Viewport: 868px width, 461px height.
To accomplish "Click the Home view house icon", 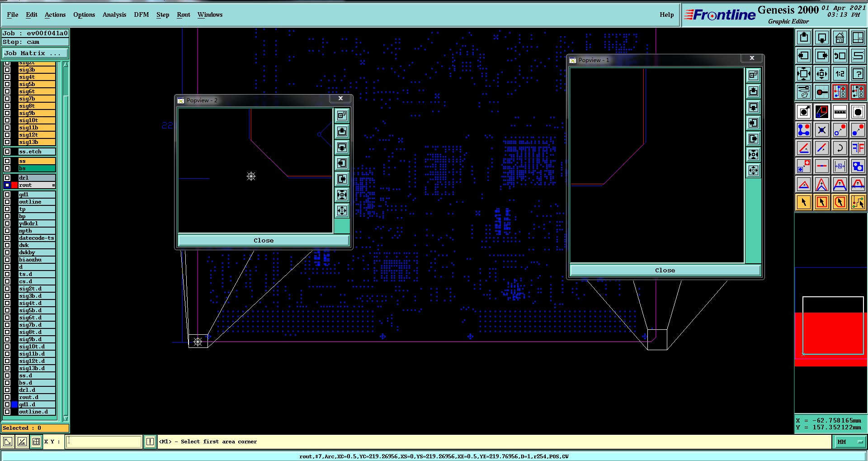I will pos(840,38).
